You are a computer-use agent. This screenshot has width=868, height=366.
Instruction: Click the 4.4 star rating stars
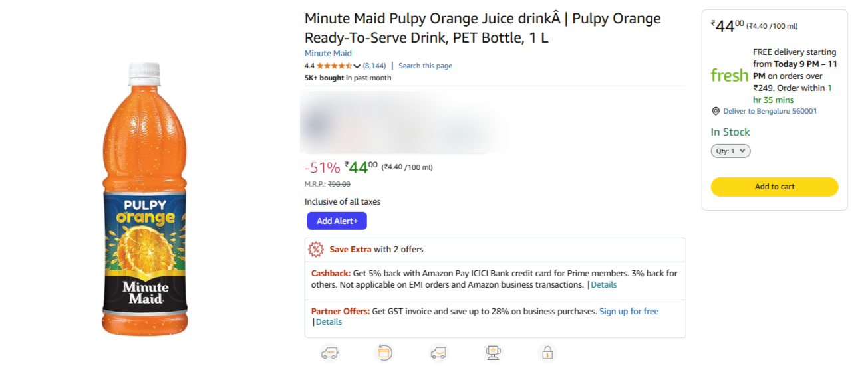pos(335,66)
